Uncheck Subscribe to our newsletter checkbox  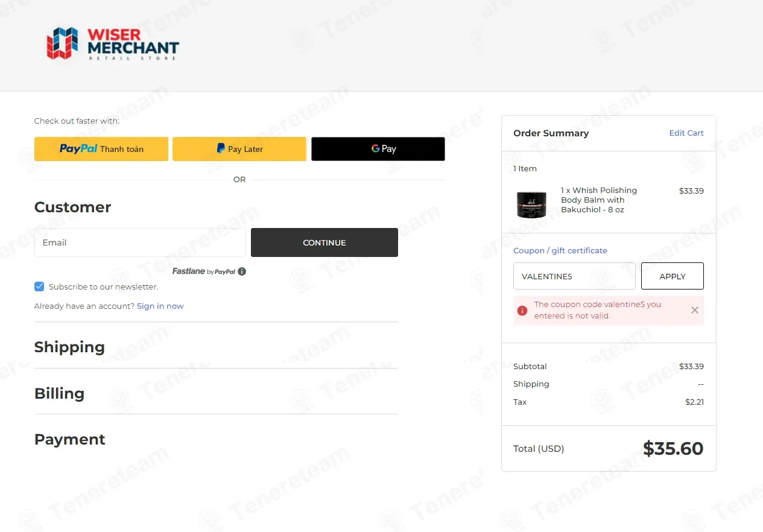[x=39, y=287]
